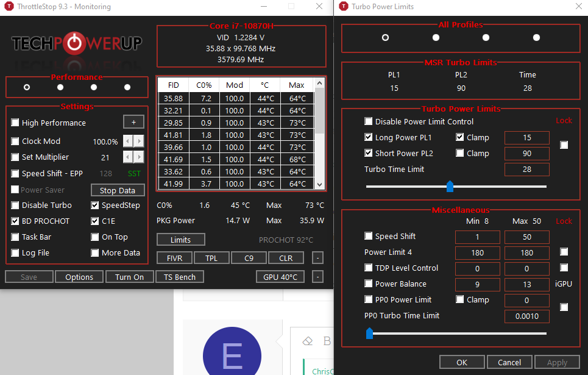588x375 pixels.
Task: Confirm Turbo Power Limits with OK
Action: (462, 362)
